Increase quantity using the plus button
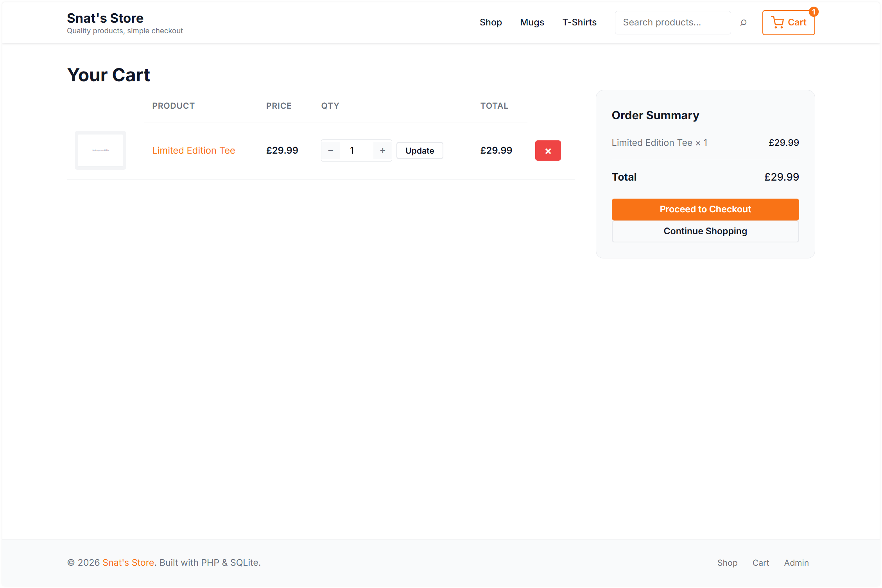This screenshot has height=588, width=882. (x=382, y=150)
